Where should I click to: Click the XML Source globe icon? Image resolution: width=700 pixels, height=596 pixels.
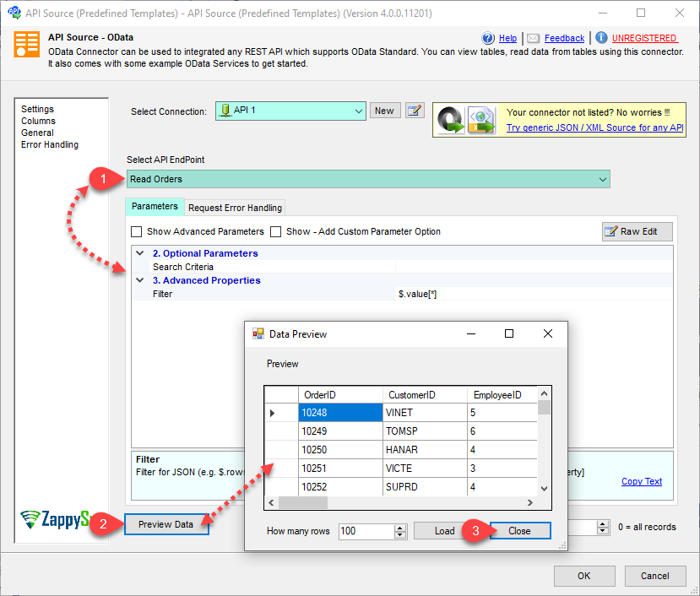pos(480,120)
